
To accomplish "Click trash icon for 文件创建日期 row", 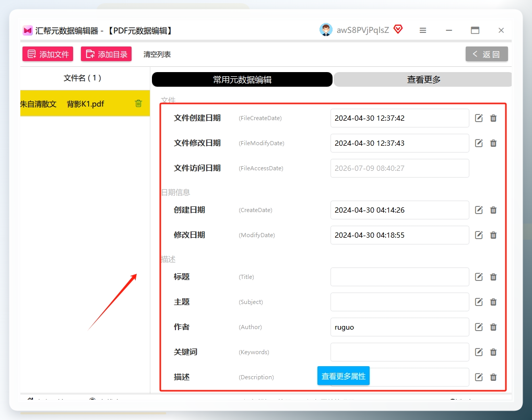I will coord(493,118).
